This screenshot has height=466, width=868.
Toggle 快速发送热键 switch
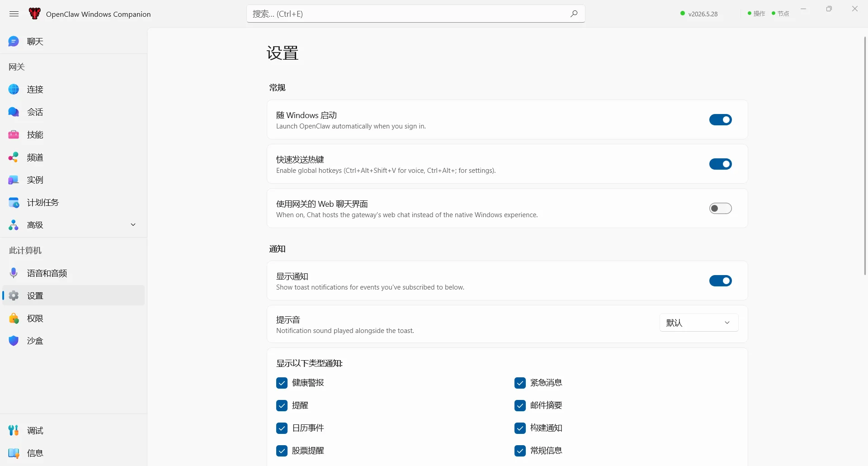pyautogui.click(x=721, y=164)
